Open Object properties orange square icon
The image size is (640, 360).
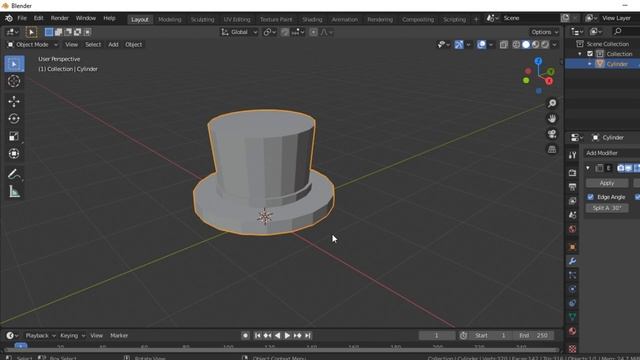coord(572,247)
